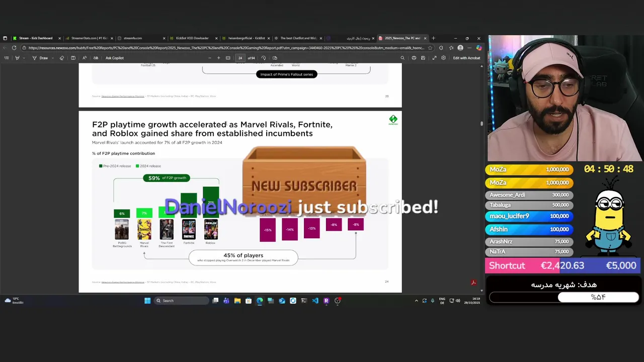This screenshot has width=644, height=362.
Task: Toggle page view layout icon
Action: click(x=275, y=58)
